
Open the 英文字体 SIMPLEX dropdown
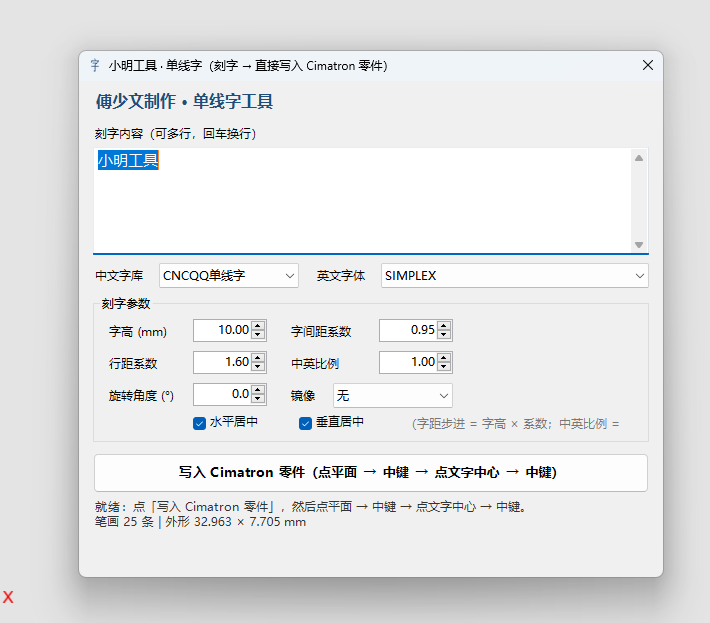[x=514, y=275]
